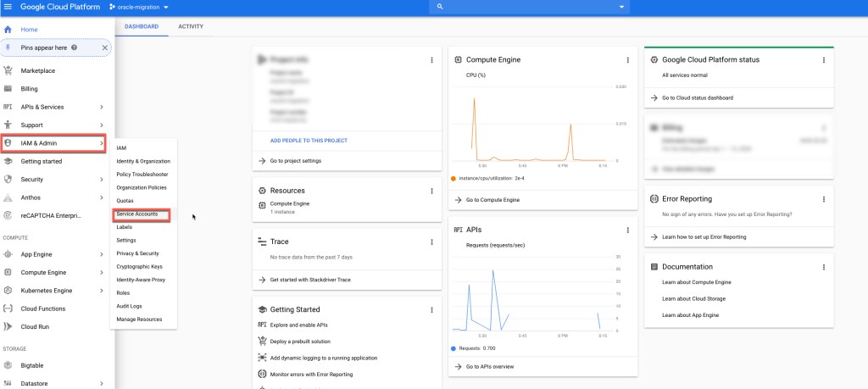
Task: Expand the search bar dropdown arrow
Action: click(x=623, y=8)
